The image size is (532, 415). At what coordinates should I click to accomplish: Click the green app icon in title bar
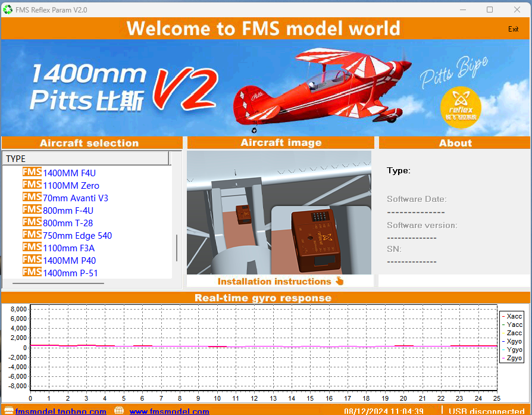click(x=8, y=9)
